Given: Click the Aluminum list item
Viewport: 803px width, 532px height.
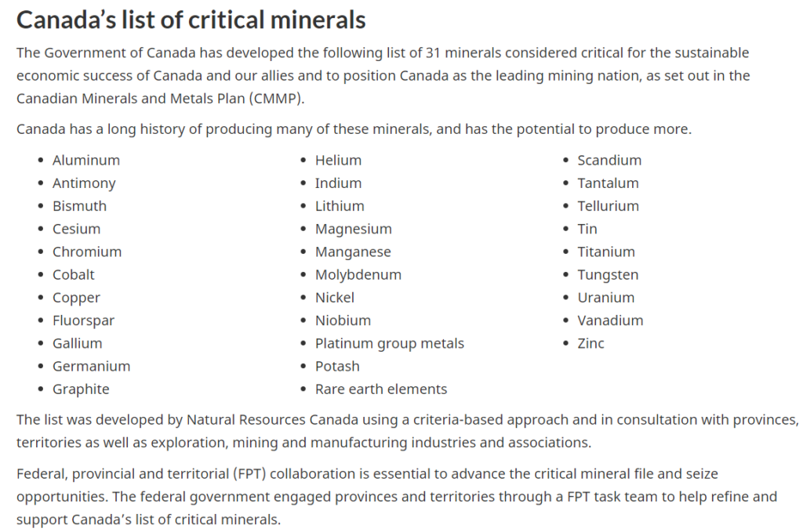Looking at the screenshot, I should pyautogui.click(x=86, y=160).
